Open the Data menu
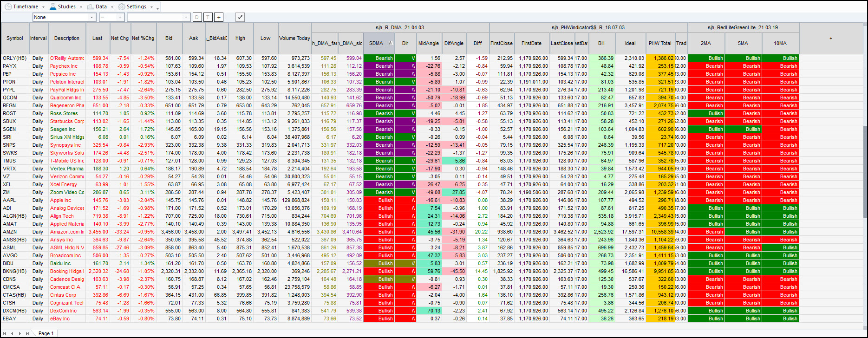This screenshot has width=868, height=338. click(100, 6)
